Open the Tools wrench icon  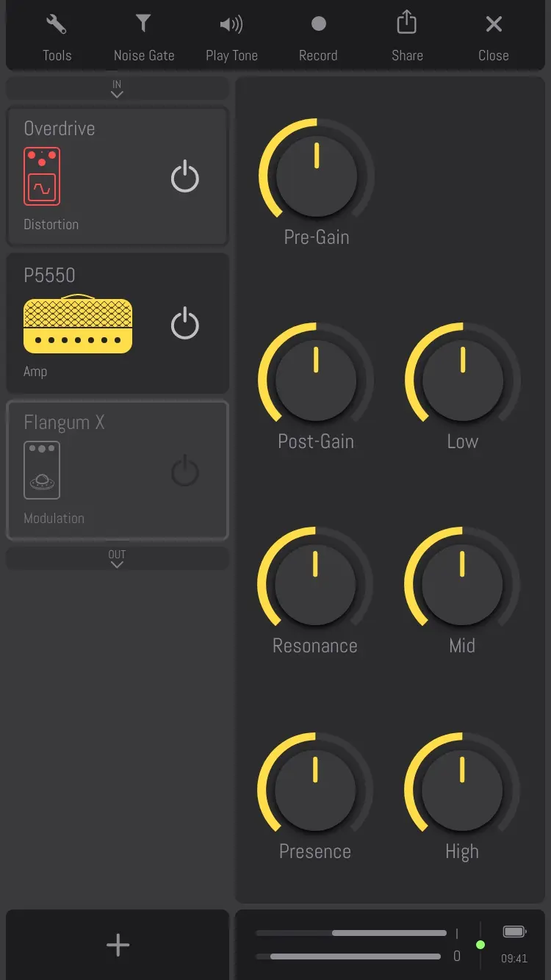(x=57, y=24)
